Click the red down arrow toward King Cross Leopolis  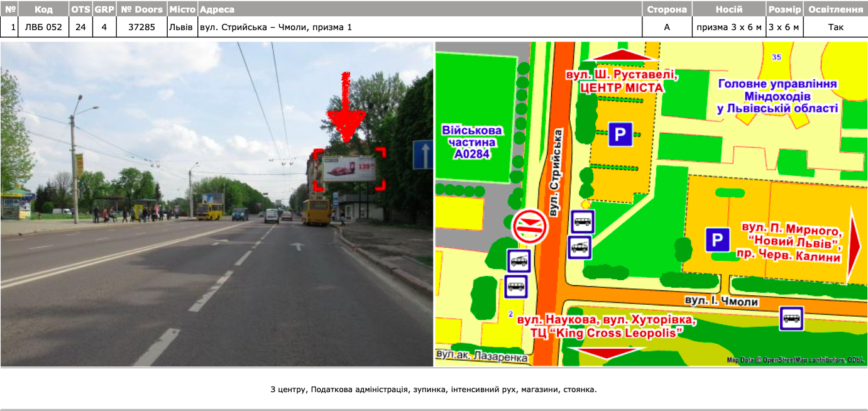pyautogui.click(x=606, y=353)
